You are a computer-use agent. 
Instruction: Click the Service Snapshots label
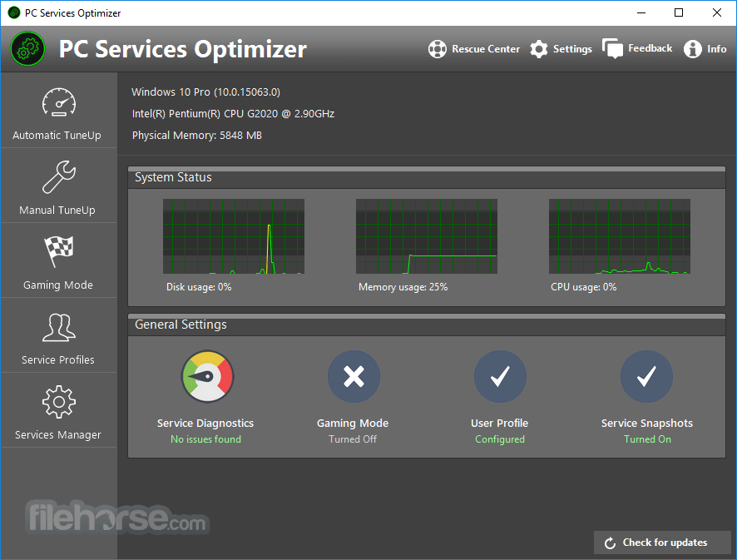tap(647, 424)
